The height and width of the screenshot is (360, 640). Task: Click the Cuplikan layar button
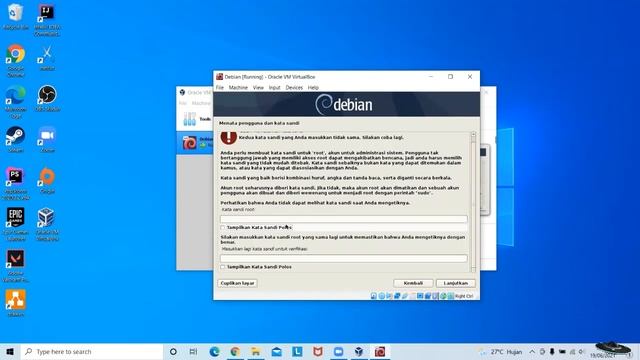237,283
